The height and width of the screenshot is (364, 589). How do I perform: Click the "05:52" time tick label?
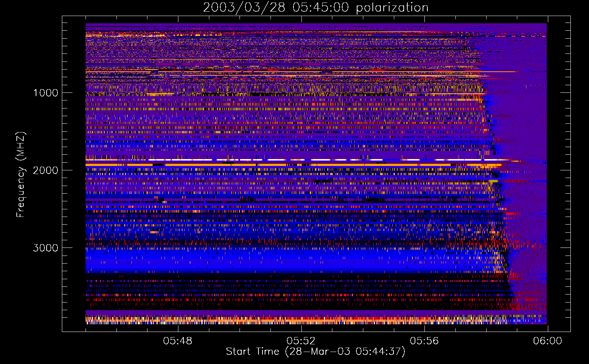coord(301,341)
